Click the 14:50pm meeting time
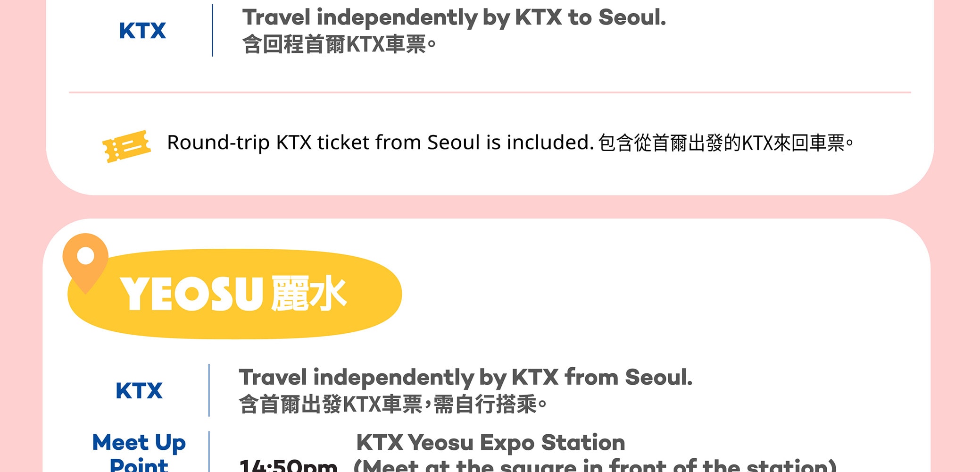 288,465
